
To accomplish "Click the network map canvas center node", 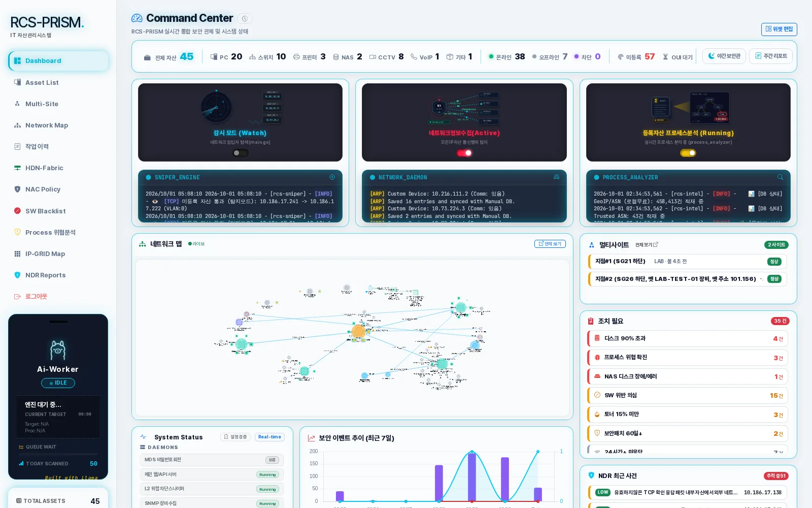I will tap(359, 332).
